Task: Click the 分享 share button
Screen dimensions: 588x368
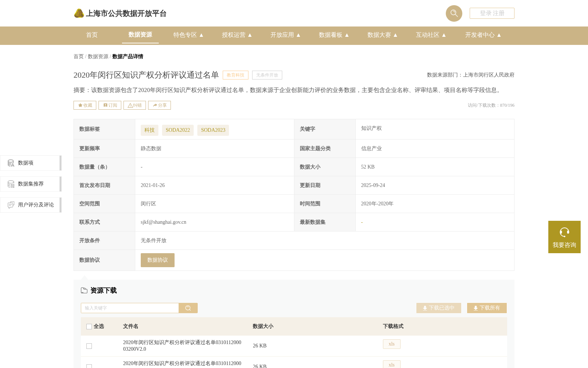Action: 159,105
